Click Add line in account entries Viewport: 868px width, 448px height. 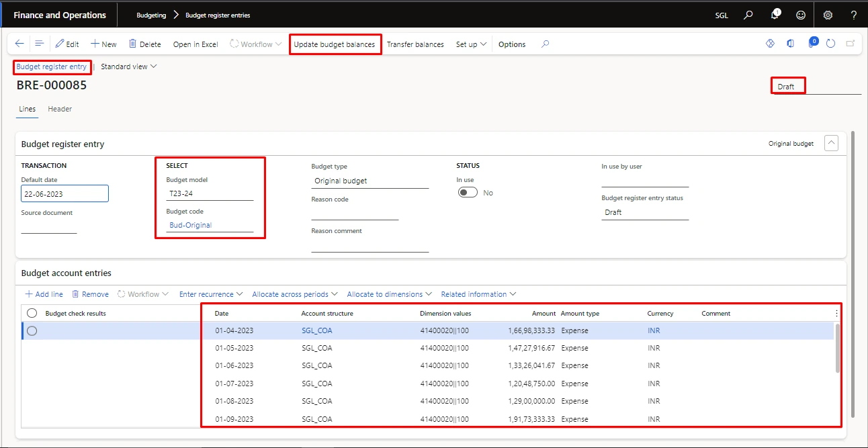coord(44,294)
